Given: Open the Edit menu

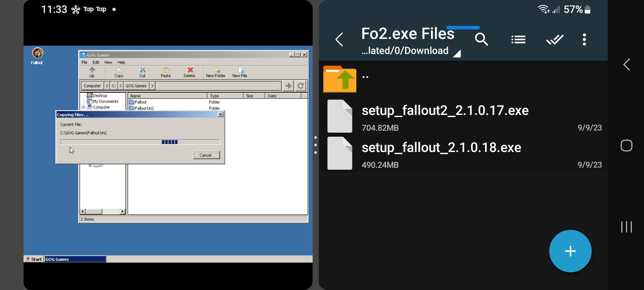Looking at the screenshot, I should [96, 62].
